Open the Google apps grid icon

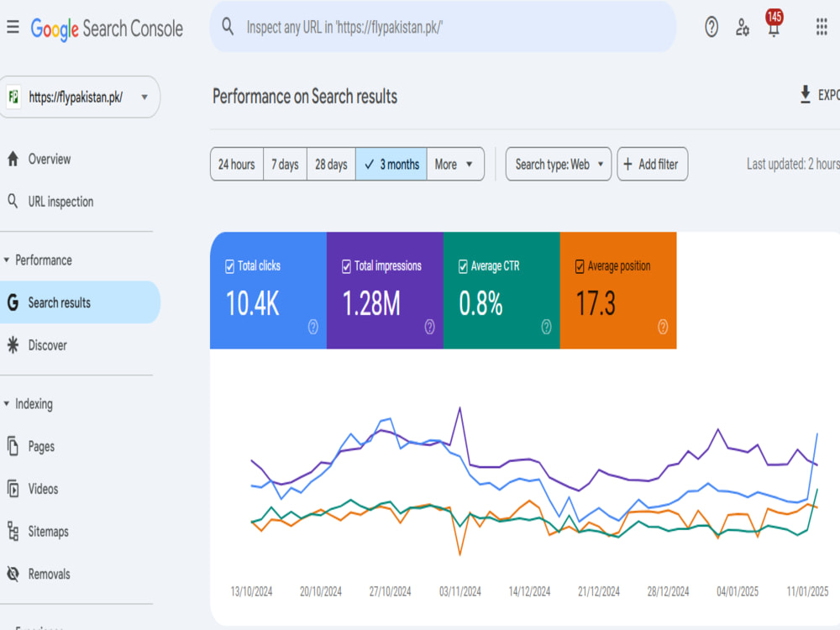pyautogui.click(x=822, y=27)
